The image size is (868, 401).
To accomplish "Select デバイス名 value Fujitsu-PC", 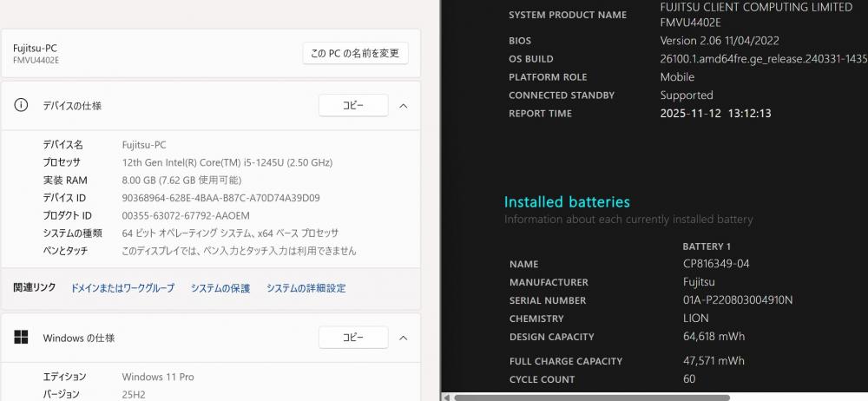I will coord(144,145).
